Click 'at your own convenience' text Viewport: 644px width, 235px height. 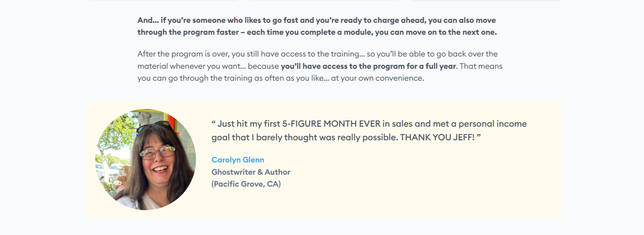tap(377, 78)
